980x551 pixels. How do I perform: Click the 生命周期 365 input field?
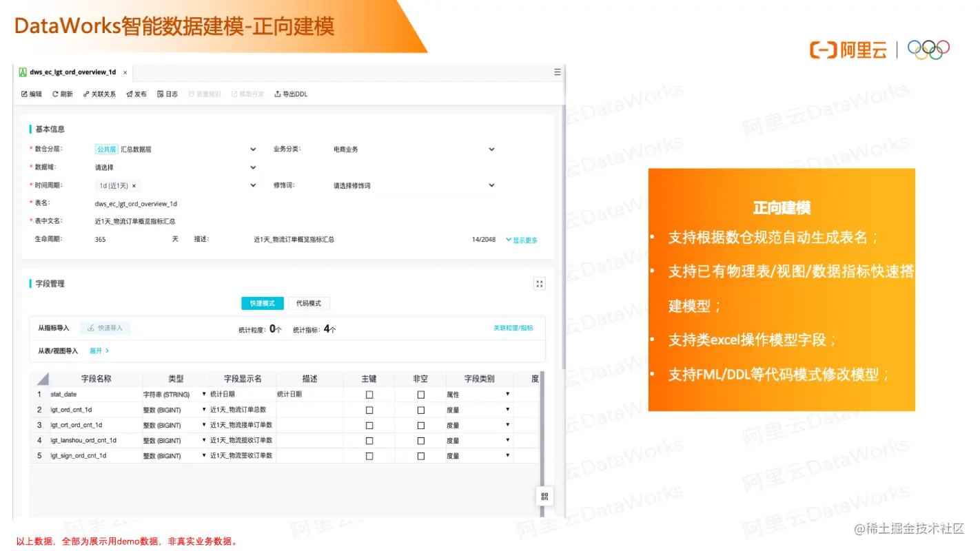point(131,240)
